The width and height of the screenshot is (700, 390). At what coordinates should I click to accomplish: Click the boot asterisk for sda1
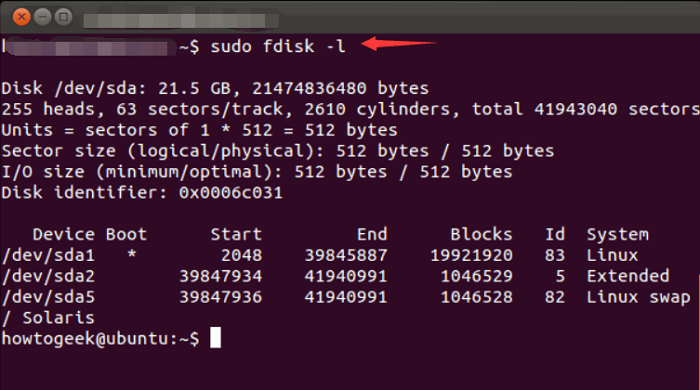point(131,255)
